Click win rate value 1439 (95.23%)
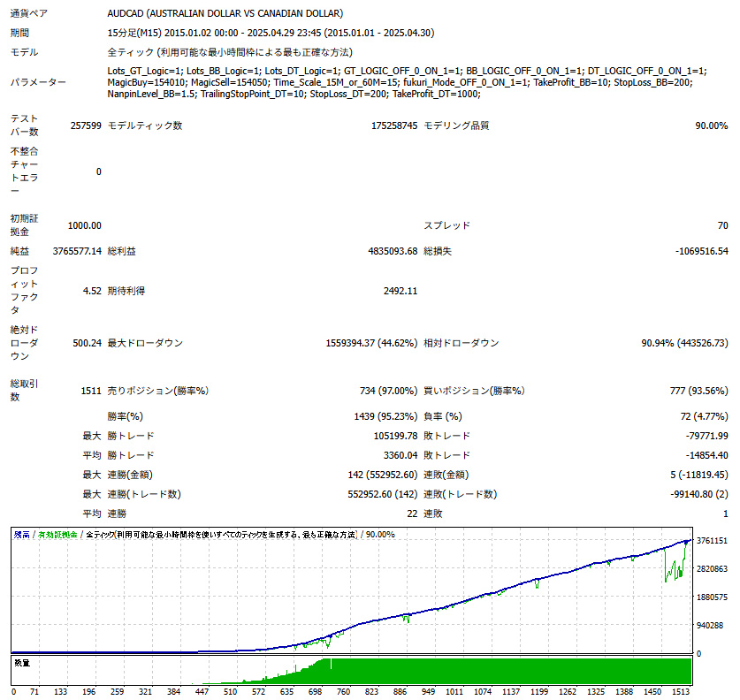The image size is (740, 700). click(385, 416)
